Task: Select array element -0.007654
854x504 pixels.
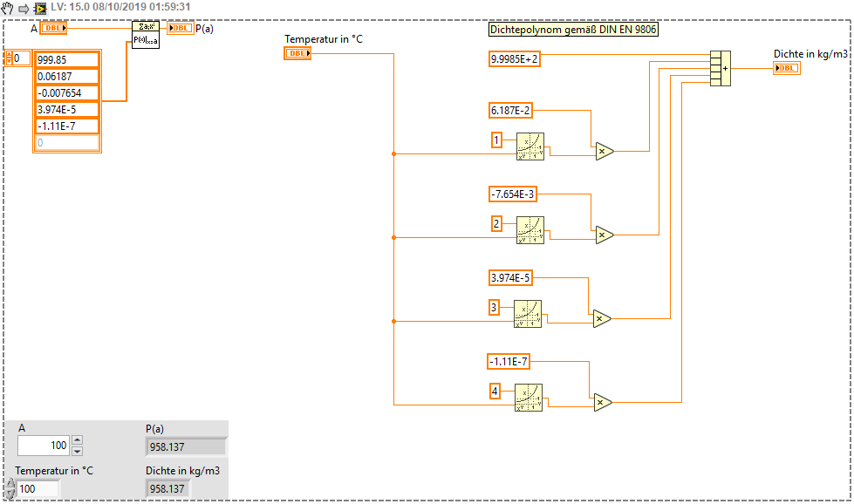Action: click(67, 93)
